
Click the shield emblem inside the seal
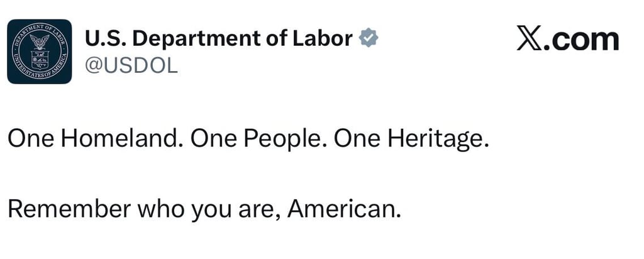39,60
